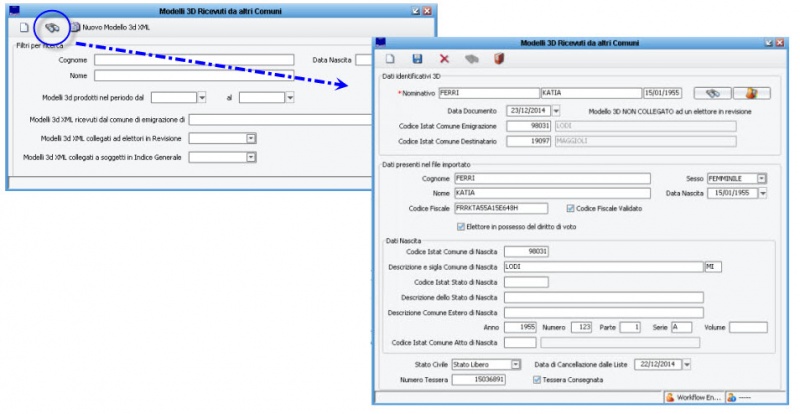Click the Nominativo name field showing KATIA
This screenshot has height=414, width=800.
pos(591,93)
